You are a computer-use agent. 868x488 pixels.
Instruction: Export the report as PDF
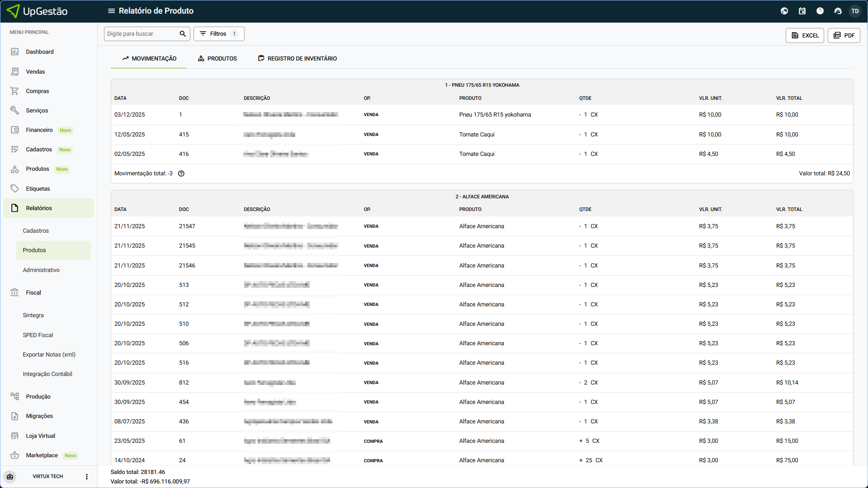[x=844, y=35]
